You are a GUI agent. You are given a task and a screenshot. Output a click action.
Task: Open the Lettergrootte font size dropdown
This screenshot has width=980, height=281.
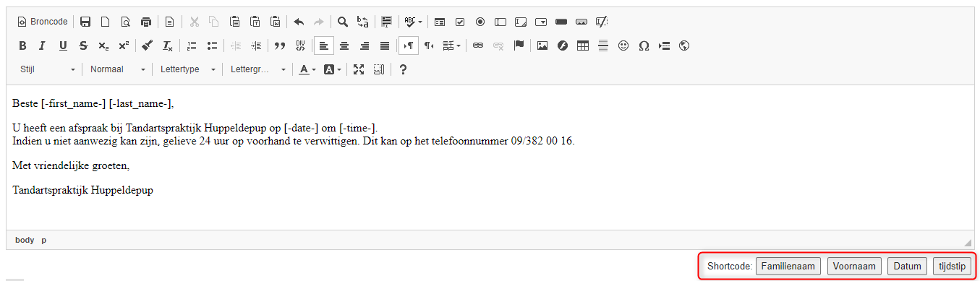coord(258,69)
